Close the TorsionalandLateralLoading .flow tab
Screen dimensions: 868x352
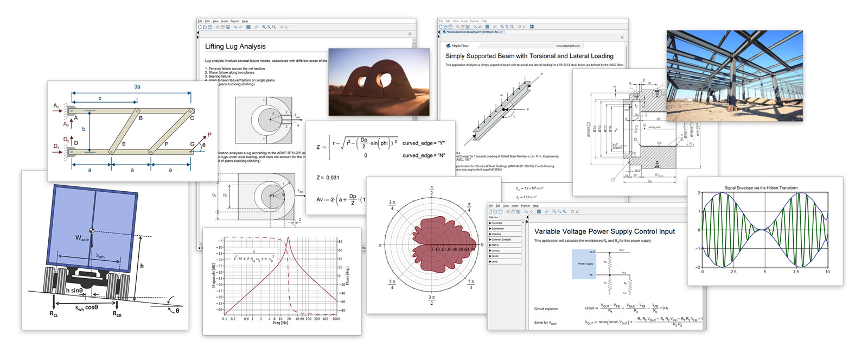pyautogui.click(x=502, y=32)
